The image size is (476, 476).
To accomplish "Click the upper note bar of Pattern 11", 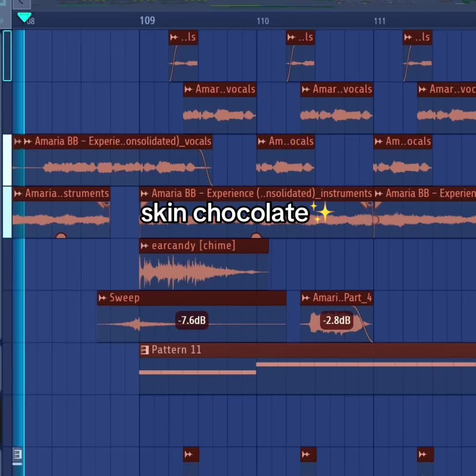I will point(366,364).
